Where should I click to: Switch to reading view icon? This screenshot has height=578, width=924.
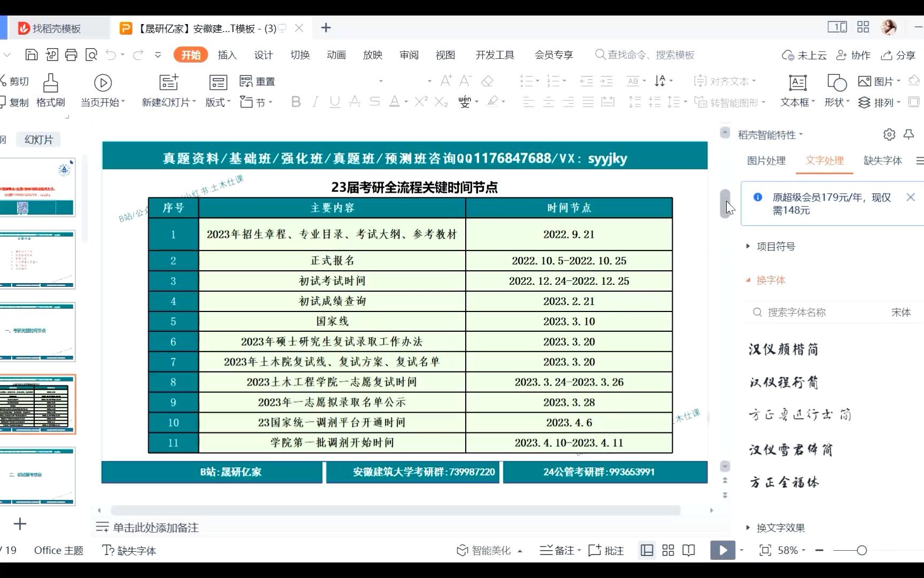point(689,550)
